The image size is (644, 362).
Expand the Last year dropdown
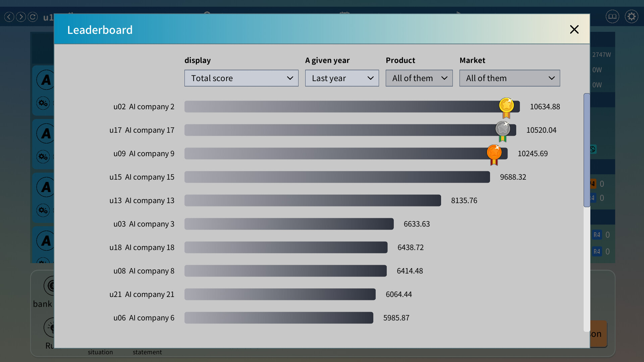coord(342,78)
